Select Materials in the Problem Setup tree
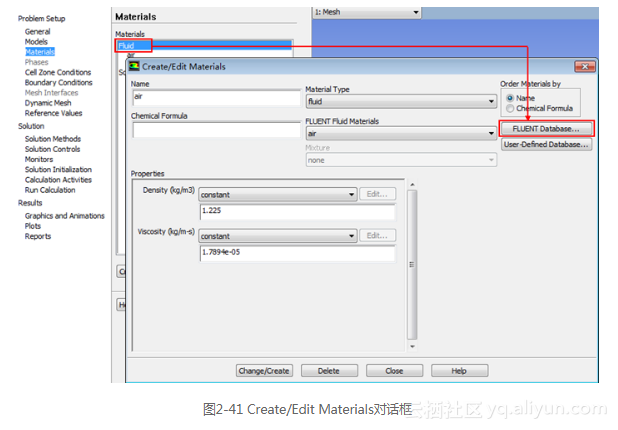This screenshot has width=618, height=430. pyautogui.click(x=40, y=51)
